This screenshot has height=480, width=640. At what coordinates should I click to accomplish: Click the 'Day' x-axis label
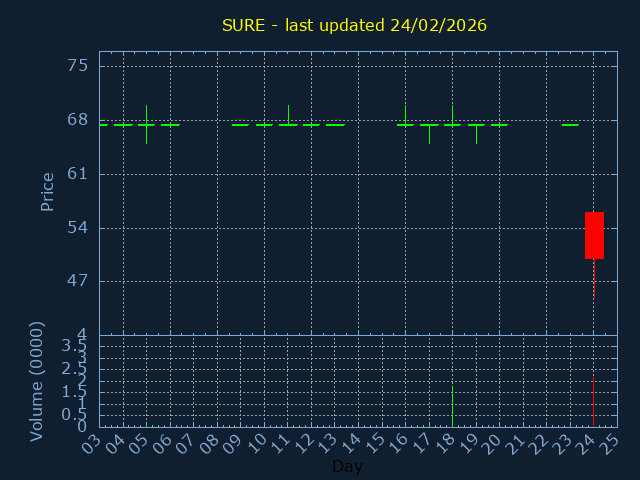click(347, 466)
